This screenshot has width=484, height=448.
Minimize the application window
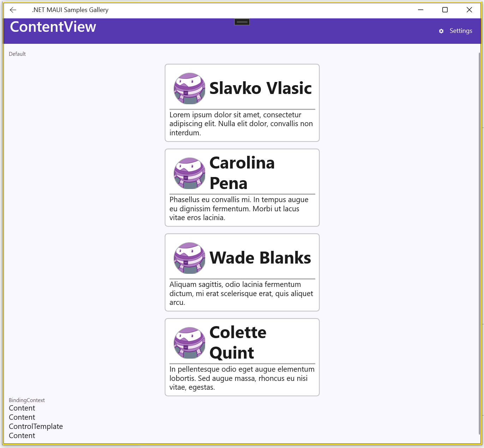click(x=420, y=10)
